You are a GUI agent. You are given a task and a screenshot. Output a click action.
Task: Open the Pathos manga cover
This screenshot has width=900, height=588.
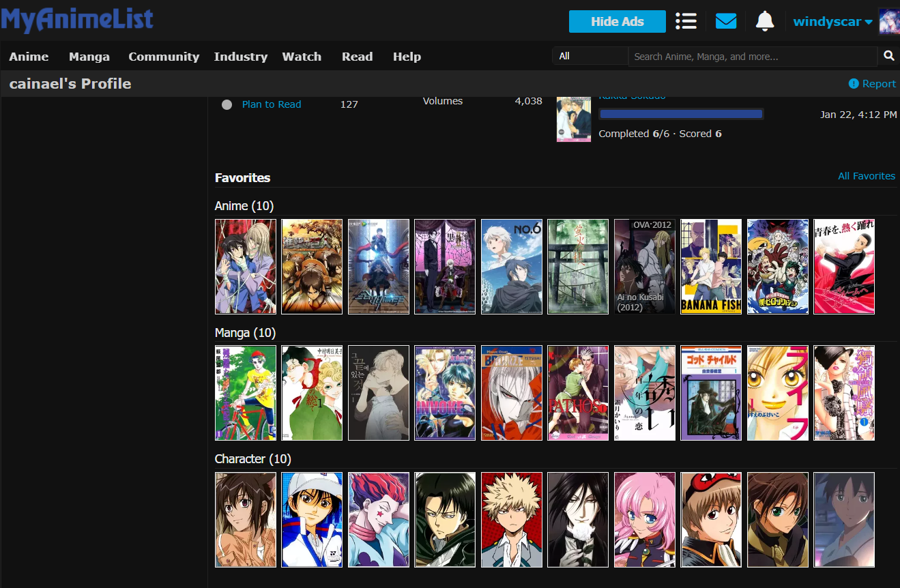coord(578,393)
